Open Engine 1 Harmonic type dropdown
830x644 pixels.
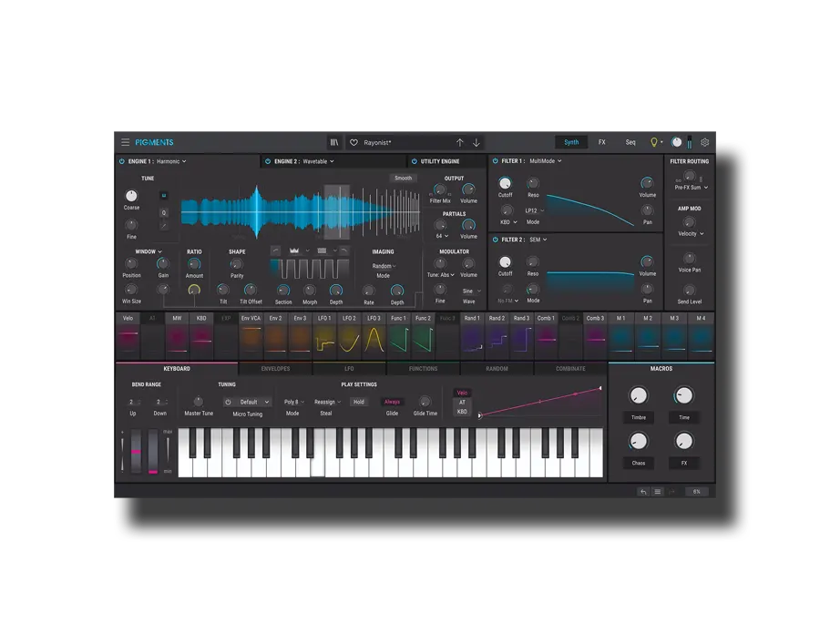tap(171, 161)
